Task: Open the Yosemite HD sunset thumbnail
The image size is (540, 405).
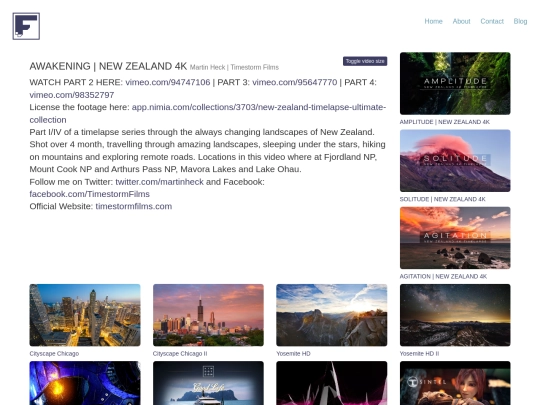Action: click(x=332, y=315)
